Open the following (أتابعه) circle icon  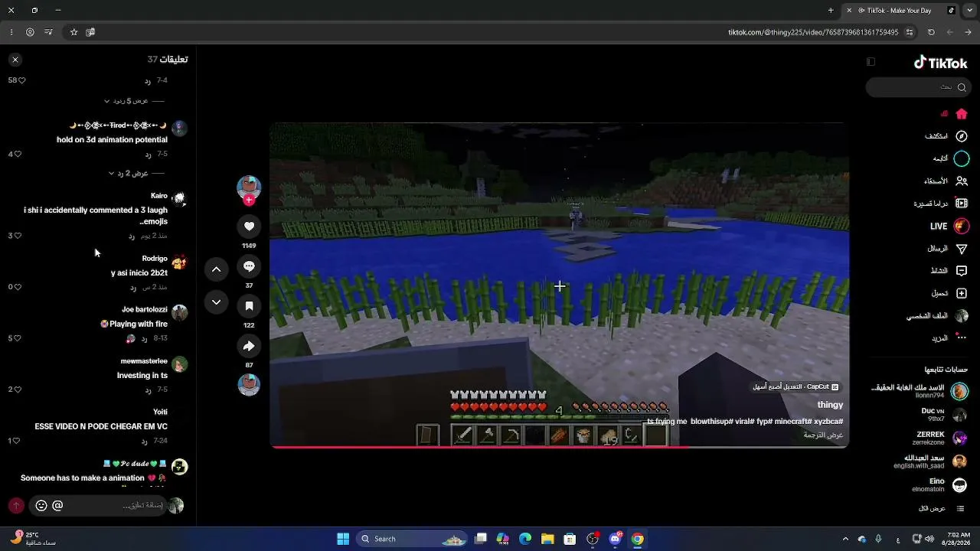point(962,158)
